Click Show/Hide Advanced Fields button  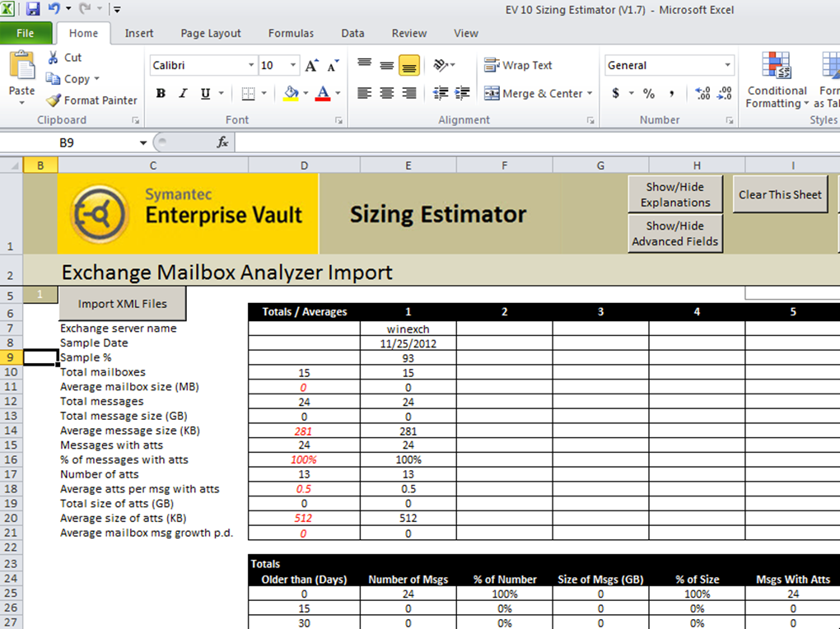[675, 234]
